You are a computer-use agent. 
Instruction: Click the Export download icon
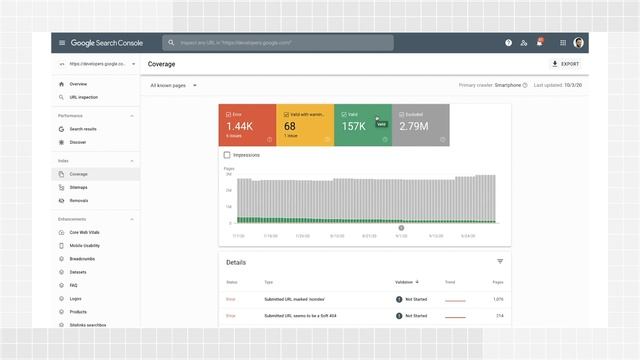[x=555, y=64]
